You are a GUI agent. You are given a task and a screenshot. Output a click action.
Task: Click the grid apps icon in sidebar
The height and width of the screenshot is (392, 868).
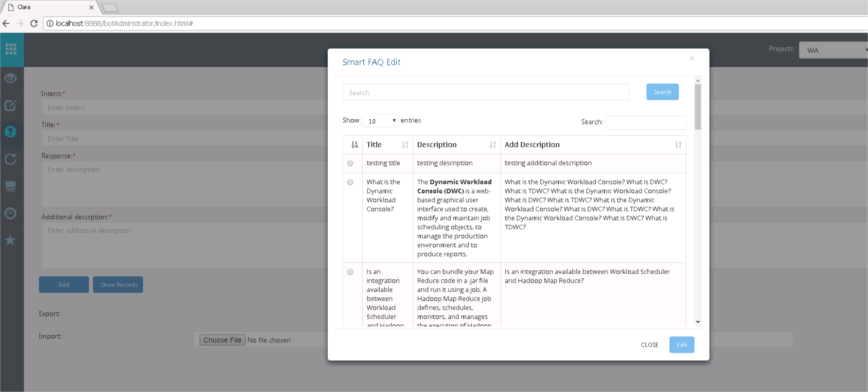(x=11, y=49)
